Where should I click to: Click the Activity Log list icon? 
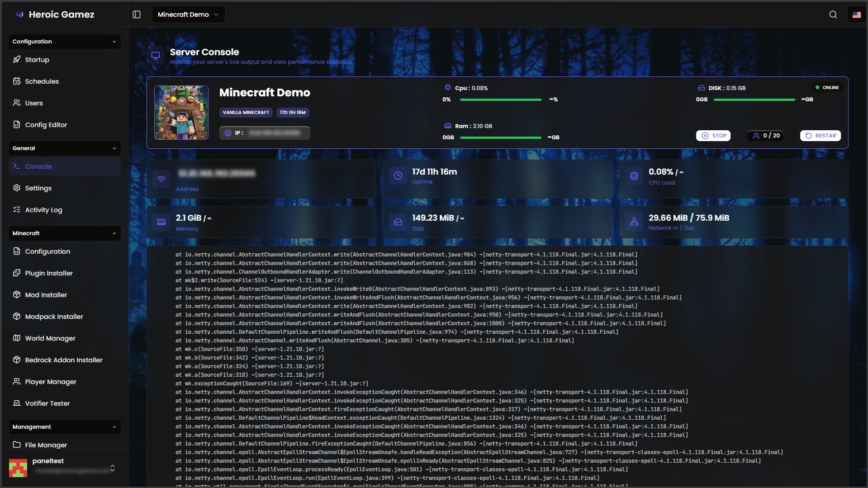point(17,210)
